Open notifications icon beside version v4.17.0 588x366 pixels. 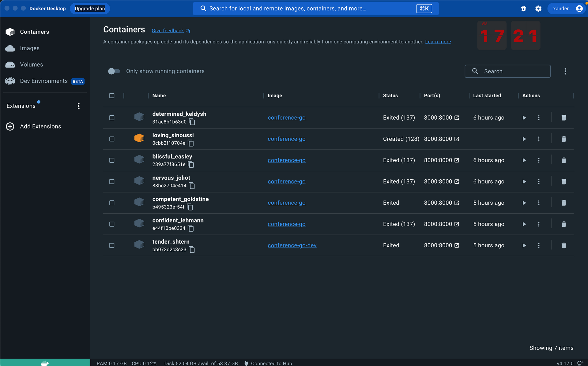click(x=580, y=363)
